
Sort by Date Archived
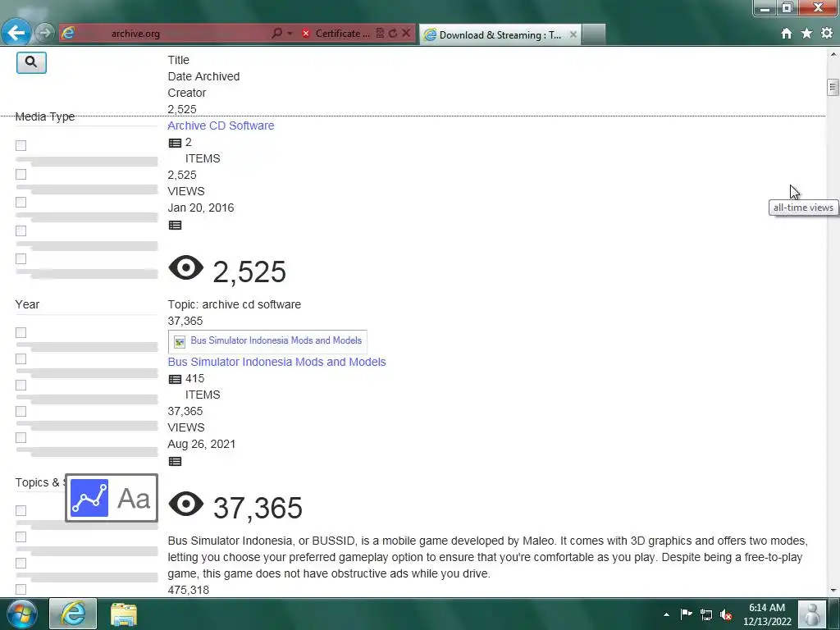203,76
